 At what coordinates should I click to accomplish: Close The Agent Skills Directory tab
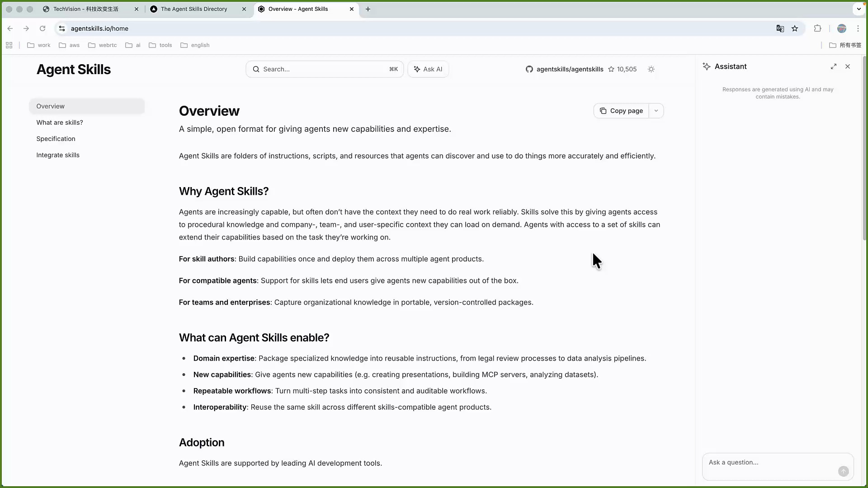click(244, 9)
